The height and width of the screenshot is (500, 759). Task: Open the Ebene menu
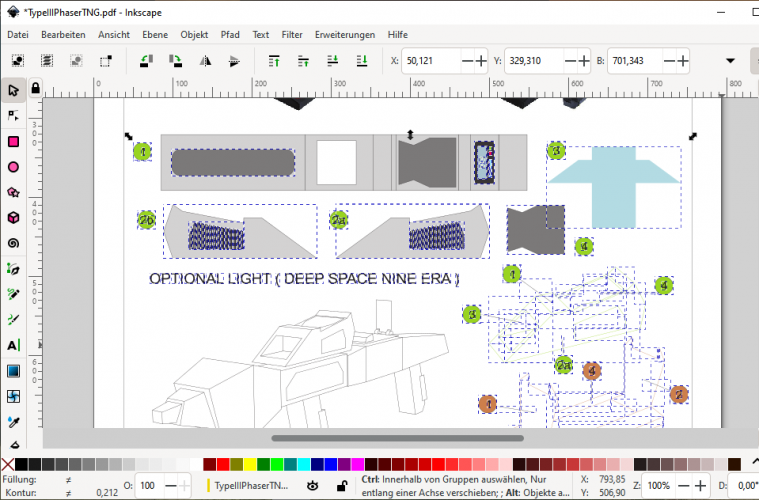pyautogui.click(x=155, y=35)
